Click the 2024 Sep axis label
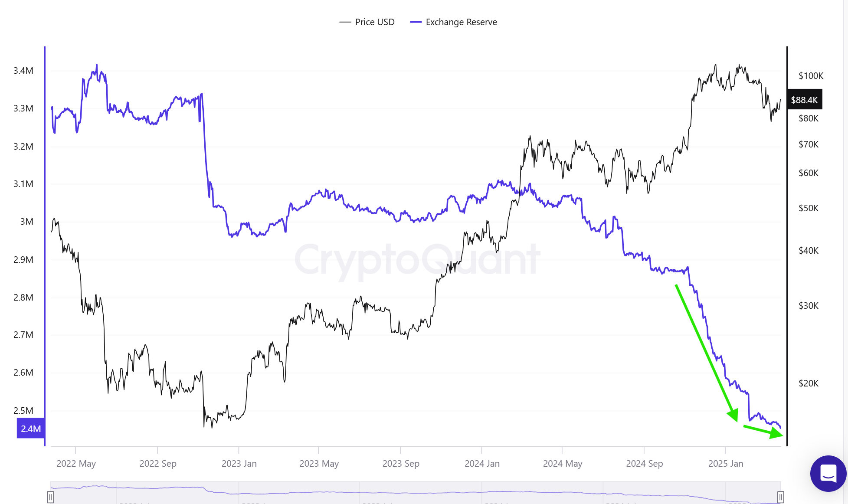Screen dimensions: 848x504 click(644, 464)
